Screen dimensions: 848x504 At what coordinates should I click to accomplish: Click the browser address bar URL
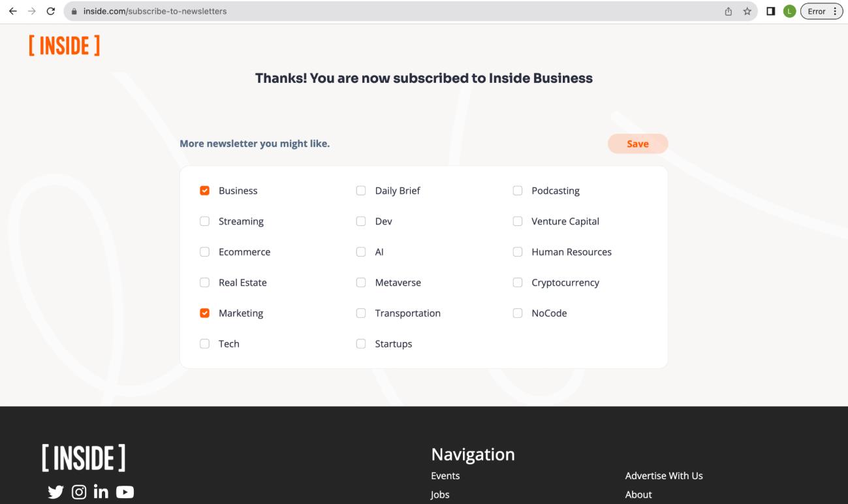click(x=155, y=11)
